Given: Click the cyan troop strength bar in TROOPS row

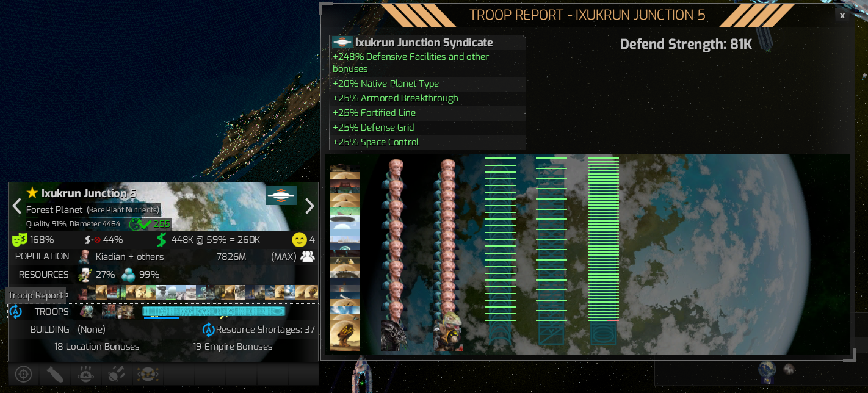Looking at the screenshot, I should point(214,311).
